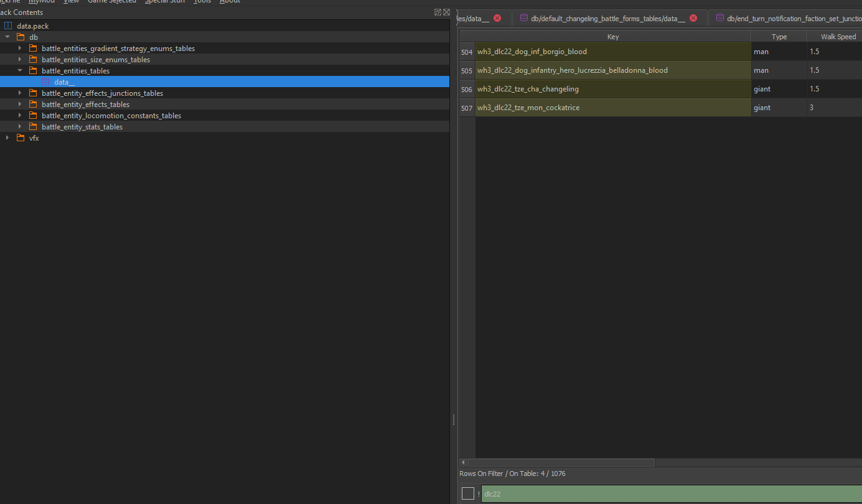Open the Tools menu
862x504 pixels.
[x=202, y=2]
